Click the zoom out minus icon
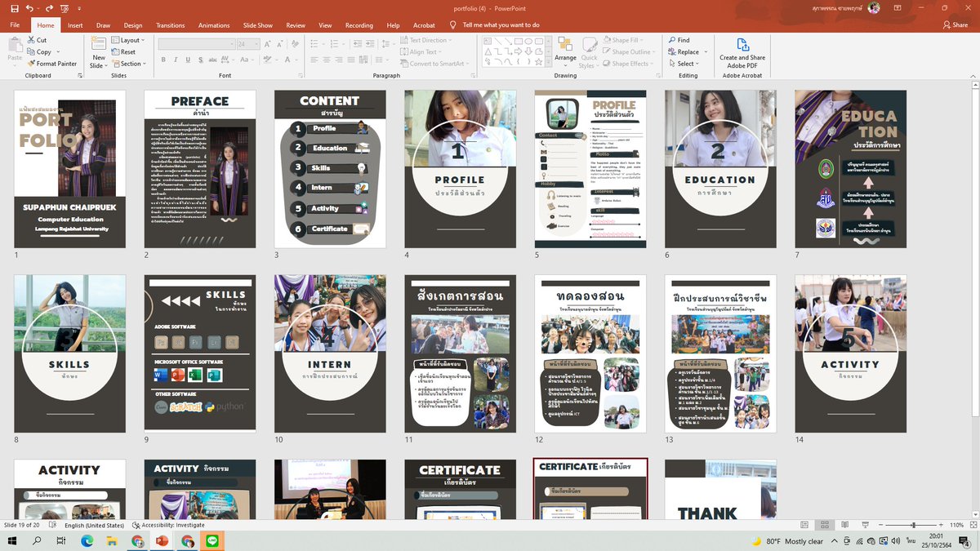This screenshot has height=551, width=980. 882,526
